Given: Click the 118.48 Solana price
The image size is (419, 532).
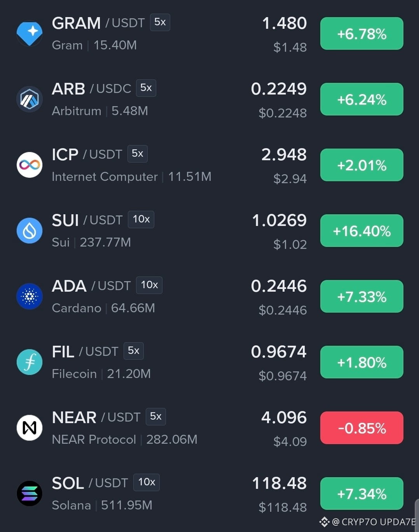Looking at the screenshot, I should pyautogui.click(x=279, y=483).
